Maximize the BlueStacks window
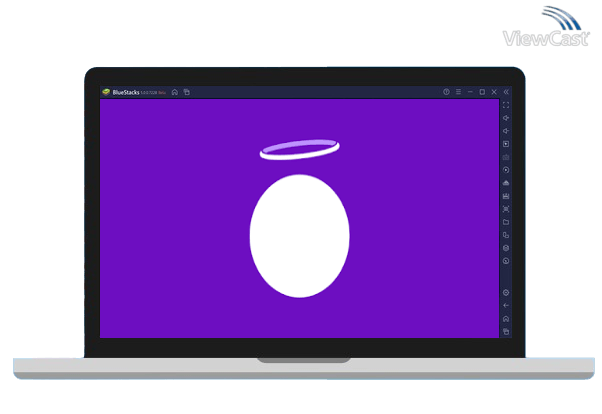The height and width of the screenshot is (414, 602). coord(482,92)
